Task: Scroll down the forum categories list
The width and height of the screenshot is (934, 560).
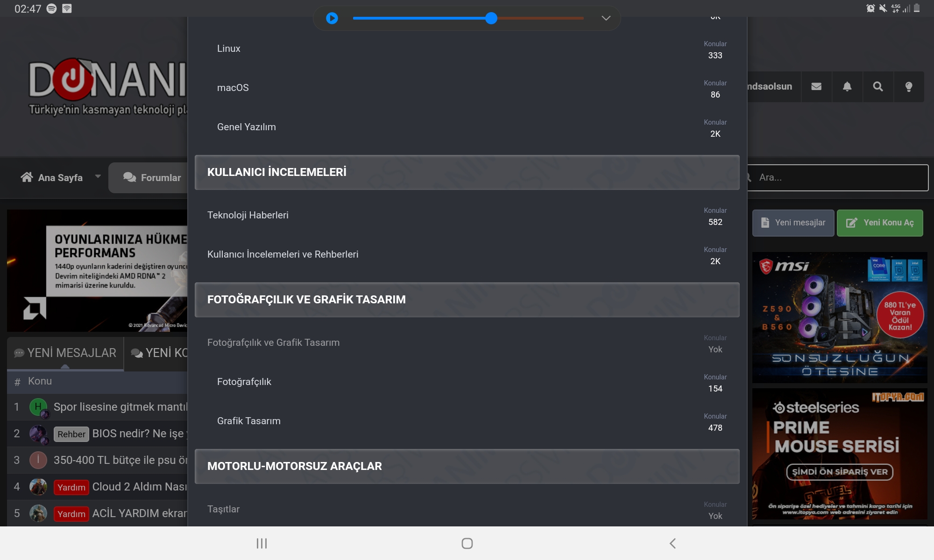Action: point(467,333)
